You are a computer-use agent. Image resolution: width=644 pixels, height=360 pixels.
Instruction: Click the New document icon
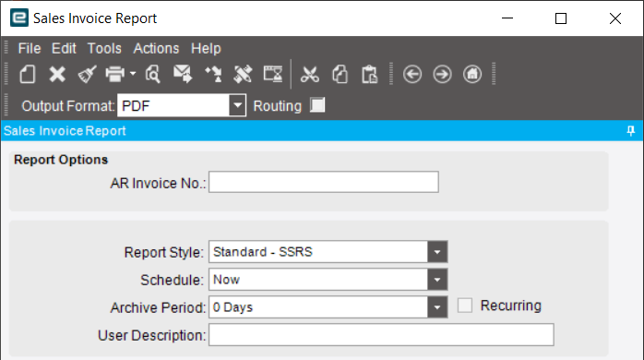click(28, 75)
